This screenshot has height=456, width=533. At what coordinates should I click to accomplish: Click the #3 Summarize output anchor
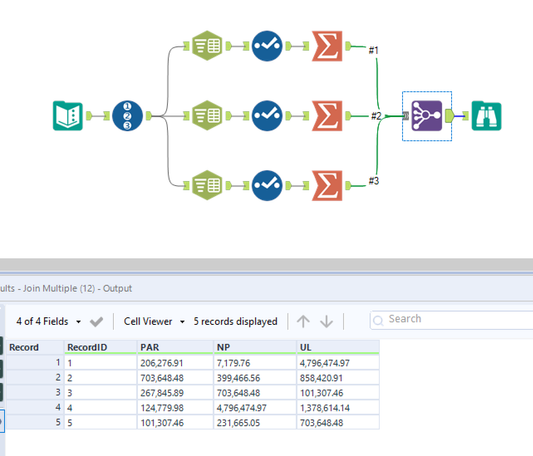click(x=348, y=186)
